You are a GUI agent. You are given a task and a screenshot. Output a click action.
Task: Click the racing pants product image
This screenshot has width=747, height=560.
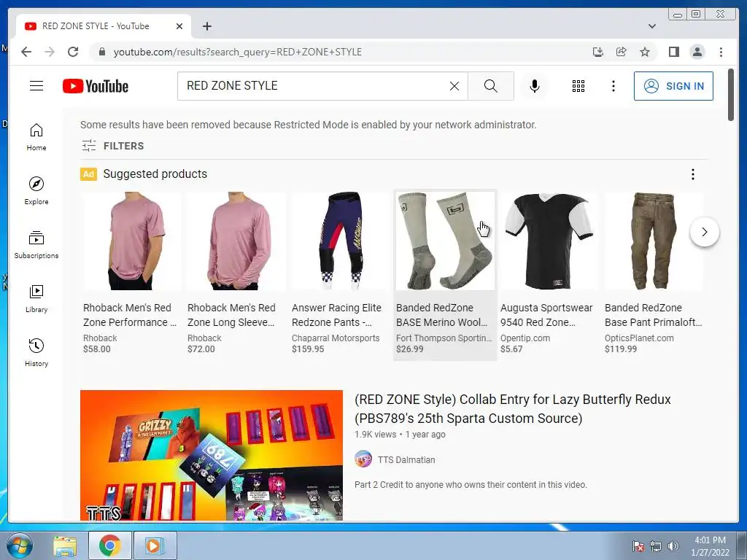341,241
